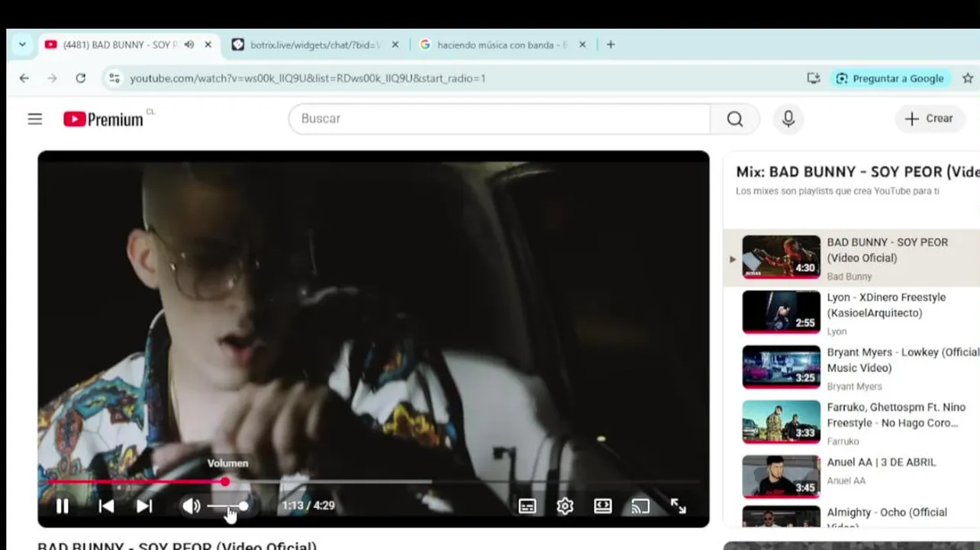980x550 pixels.
Task: Play Bryant Myers - Lowkey video
Action: pos(903,360)
